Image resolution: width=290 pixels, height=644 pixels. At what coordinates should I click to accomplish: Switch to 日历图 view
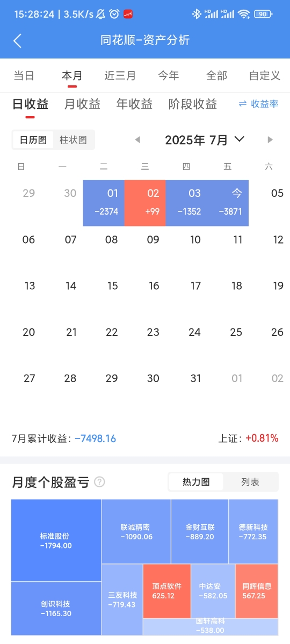(x=33, y=140)
